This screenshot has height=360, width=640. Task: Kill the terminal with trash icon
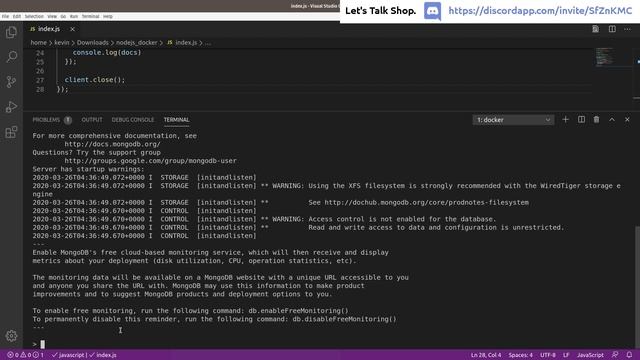point(596,120)
